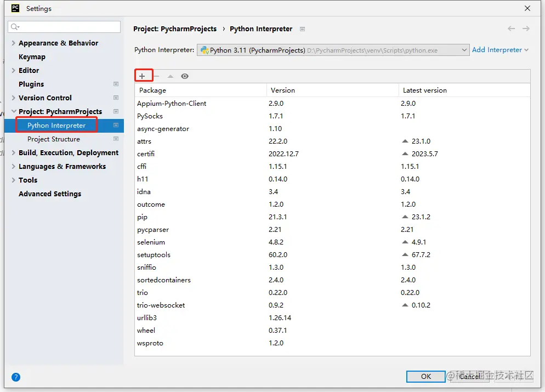Click project icon on Python Interpreter row
545x392 pixels.
[x=116, y=125]
